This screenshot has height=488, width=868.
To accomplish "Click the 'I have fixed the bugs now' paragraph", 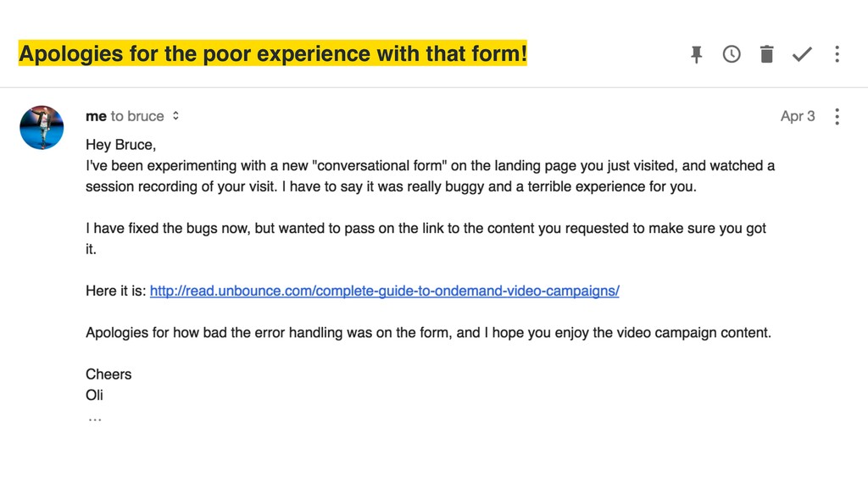I will (x=426, y=239).
